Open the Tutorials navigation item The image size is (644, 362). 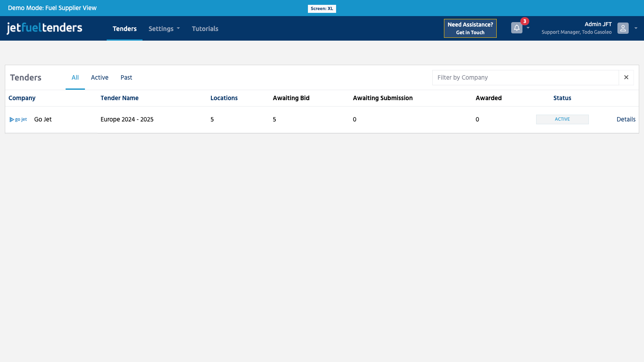205,29
